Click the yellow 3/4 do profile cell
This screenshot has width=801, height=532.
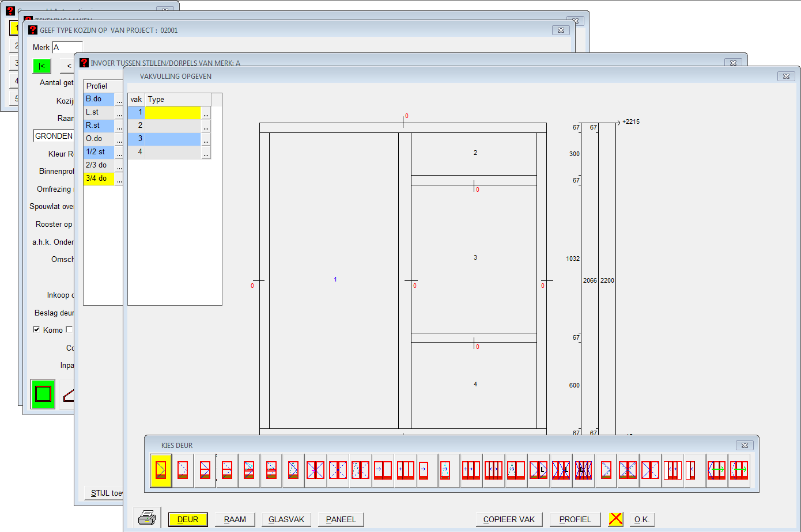point(99,178)
